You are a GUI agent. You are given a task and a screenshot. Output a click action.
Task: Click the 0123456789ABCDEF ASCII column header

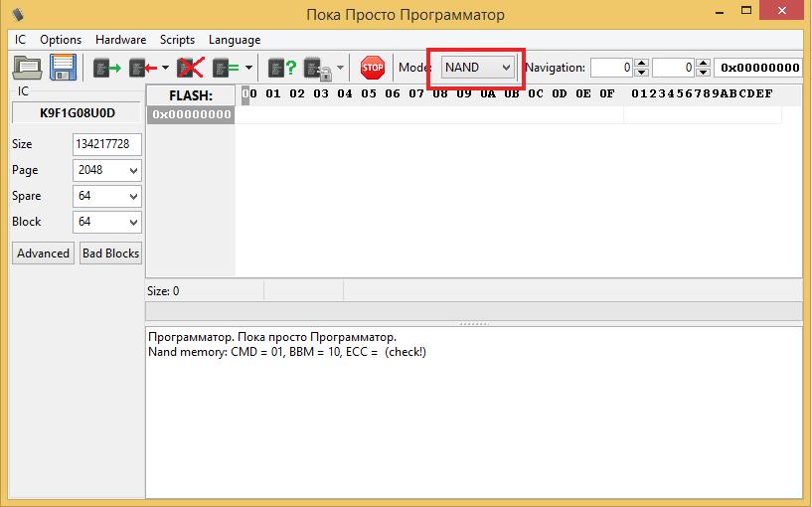pyautogui.click(x=703, y=93)
